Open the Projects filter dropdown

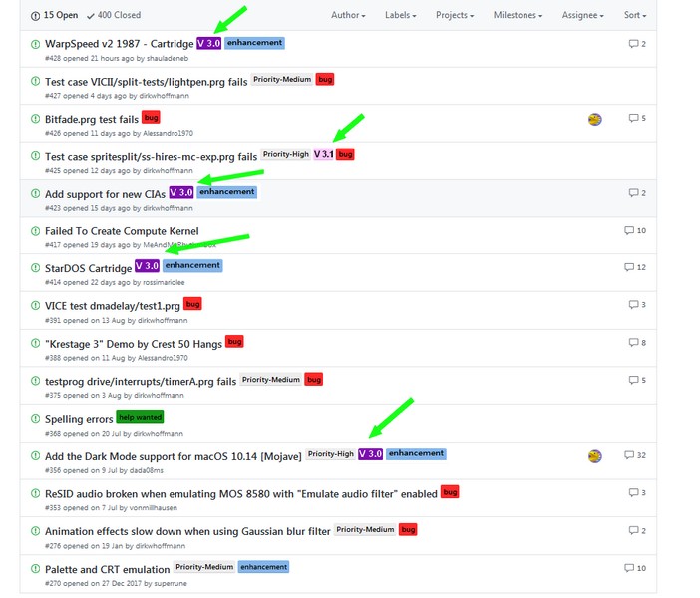[455, 15]
